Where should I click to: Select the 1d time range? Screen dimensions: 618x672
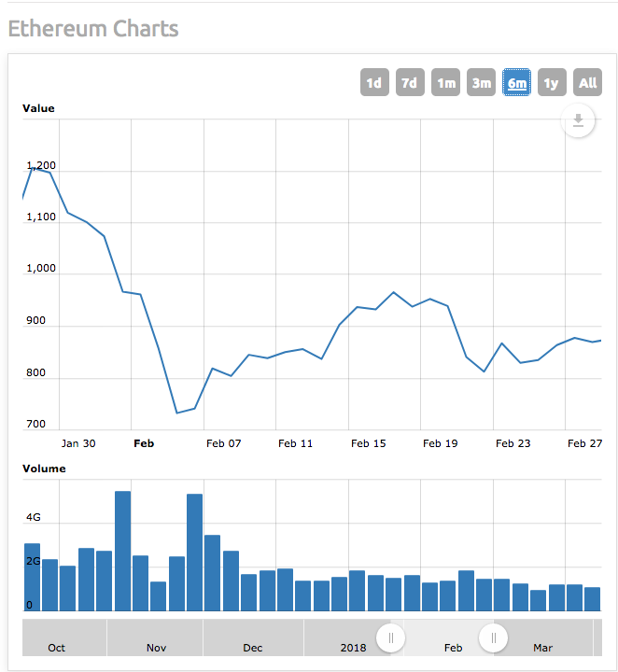coord(374,82)
